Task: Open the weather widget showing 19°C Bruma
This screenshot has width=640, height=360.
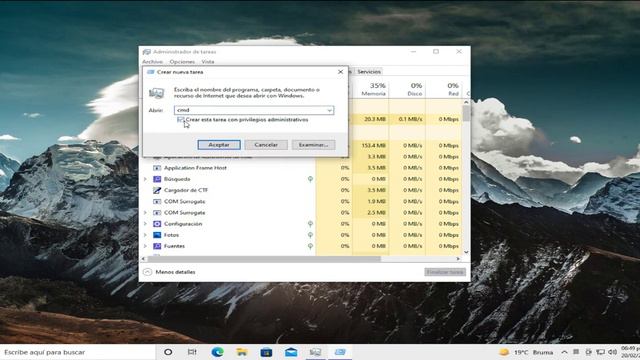Action: click(x=527, y=352)
